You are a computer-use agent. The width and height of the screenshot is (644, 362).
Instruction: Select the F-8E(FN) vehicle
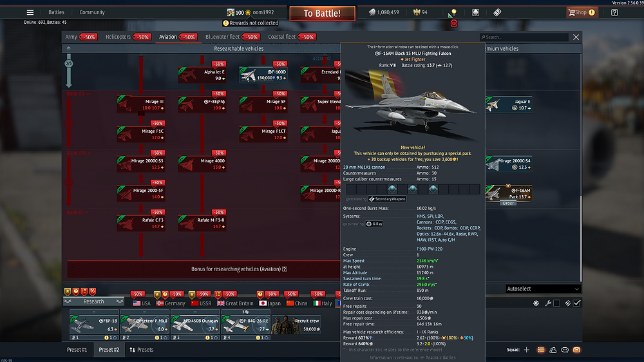coord(202,104)
